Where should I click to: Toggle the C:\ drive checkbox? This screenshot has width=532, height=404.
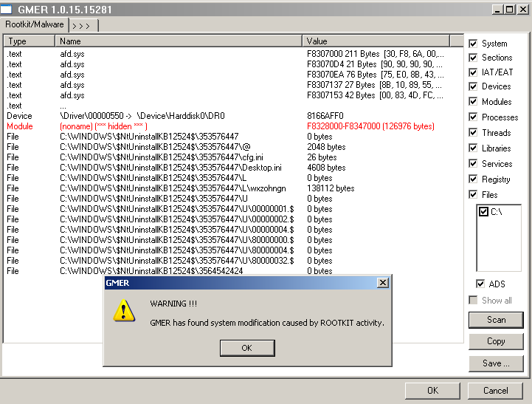[483, 212]
